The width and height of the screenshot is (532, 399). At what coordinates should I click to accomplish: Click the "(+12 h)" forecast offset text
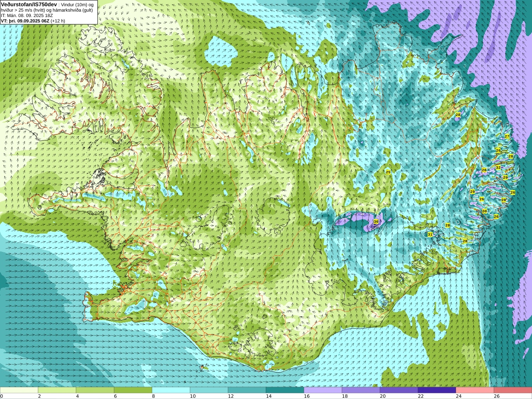(58, 21)
